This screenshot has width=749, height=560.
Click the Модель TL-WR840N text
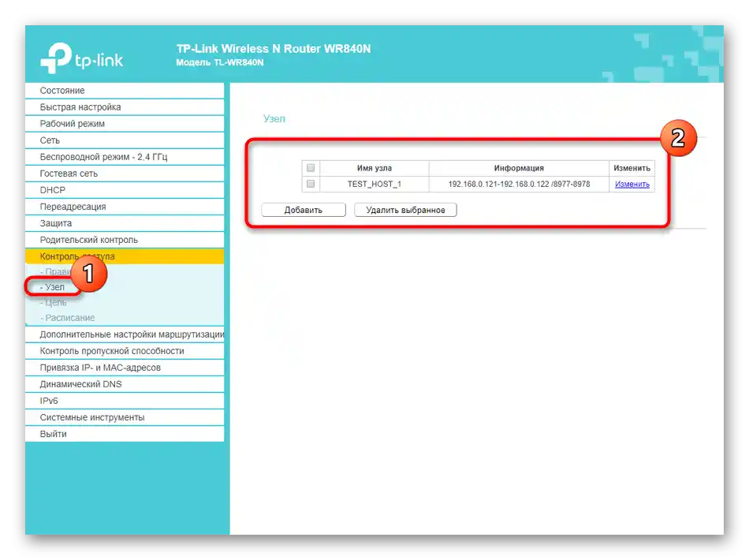click(x=220, y=62)
